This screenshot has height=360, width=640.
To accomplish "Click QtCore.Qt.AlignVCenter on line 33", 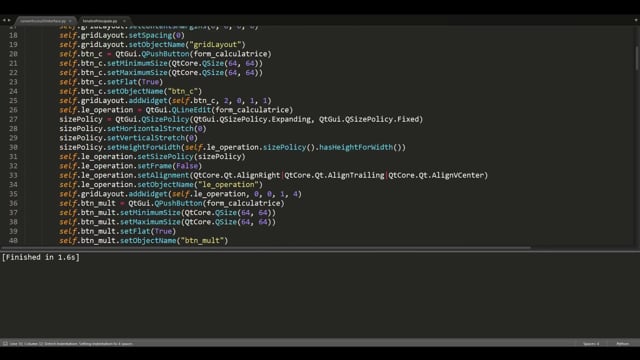I will pyautogui.click(x=436, y=175).
